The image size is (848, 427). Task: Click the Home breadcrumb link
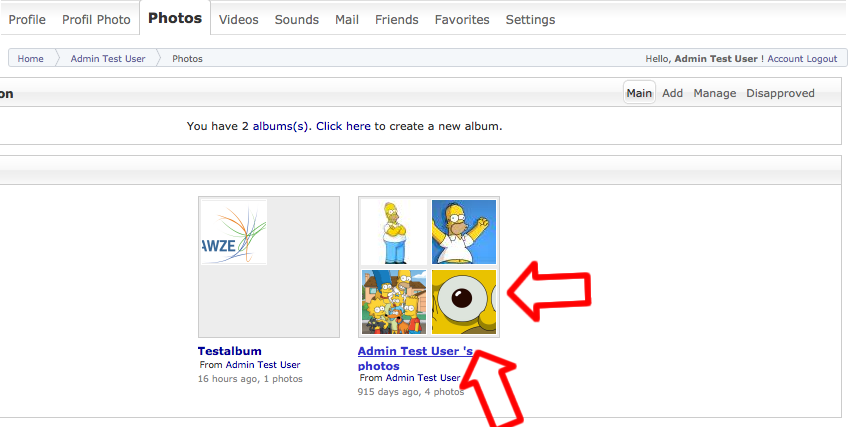[30, 59]
